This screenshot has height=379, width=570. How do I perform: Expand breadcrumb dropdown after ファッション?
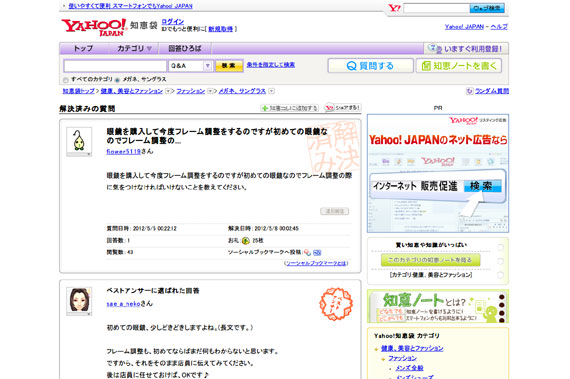[x=210, y=91]
